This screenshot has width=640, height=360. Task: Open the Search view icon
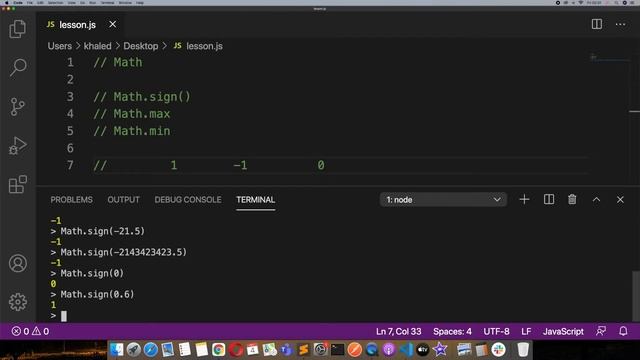pos(18,67)
